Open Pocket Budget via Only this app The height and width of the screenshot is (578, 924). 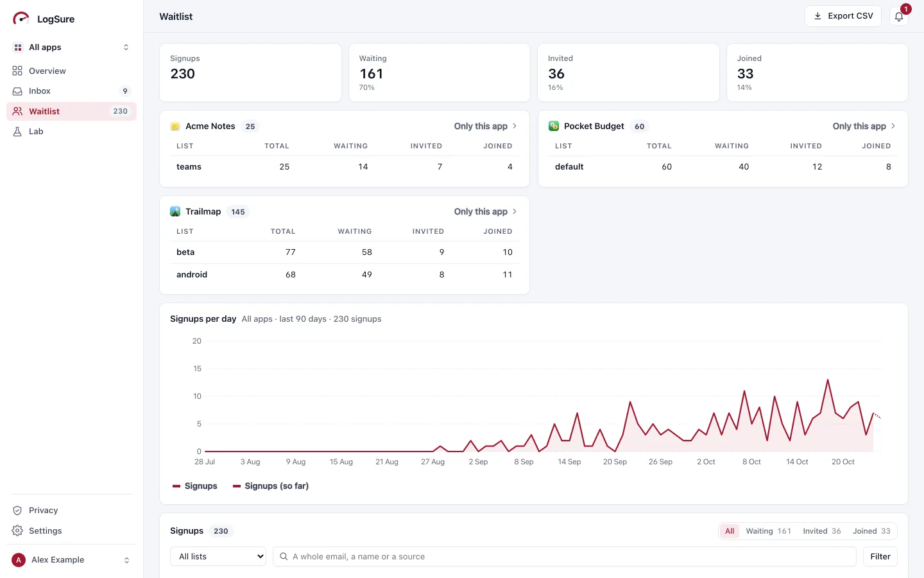(x=864, y=127)
